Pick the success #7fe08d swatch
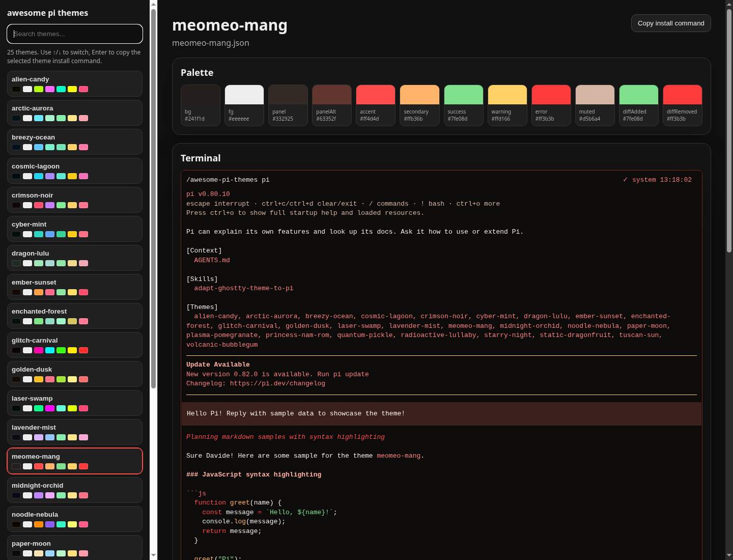The width and height of the screenshot is (733, 560). click(464, 105)
